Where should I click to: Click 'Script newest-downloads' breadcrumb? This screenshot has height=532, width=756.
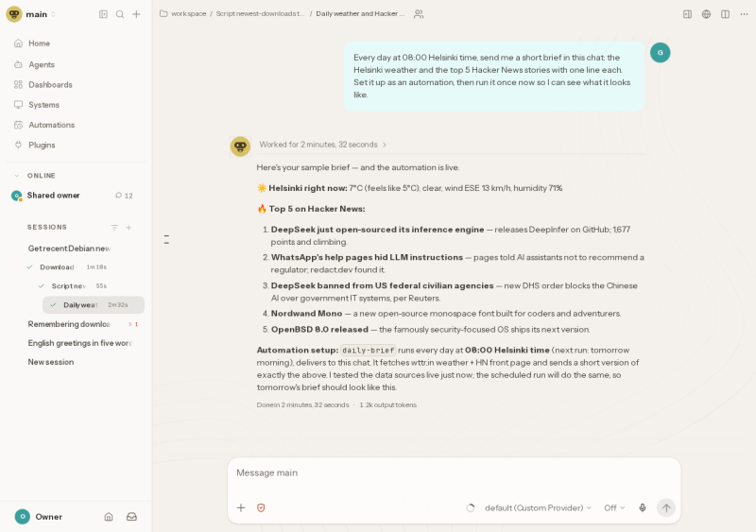pyautogui.click(x=260, y=13)
